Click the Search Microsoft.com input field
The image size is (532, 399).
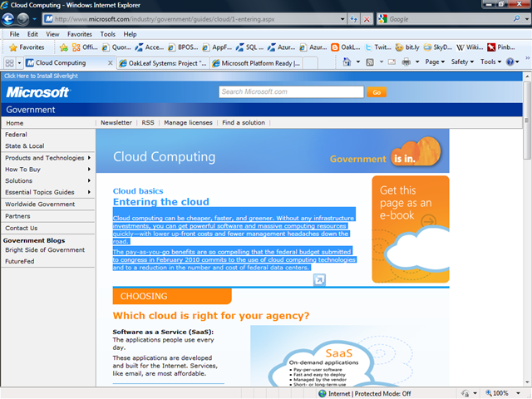[291, 92]
